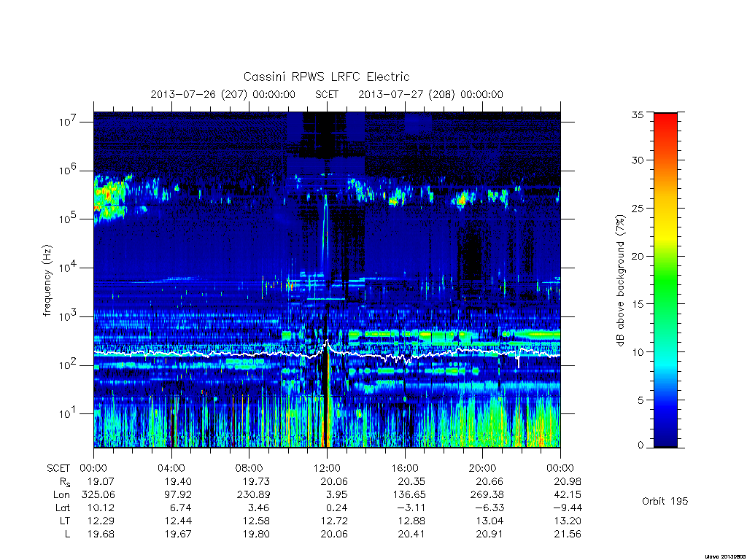Click the plot title Cassini RPWS LRFC Electric
The width and height of the screenshot is (747, 560).
pos(326,77)
